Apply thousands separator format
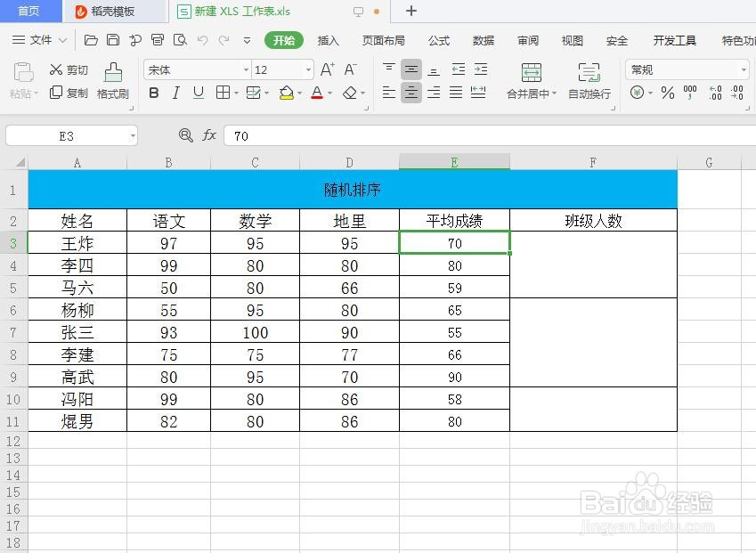This screenshot has width=756, height=553. (690, 92)
